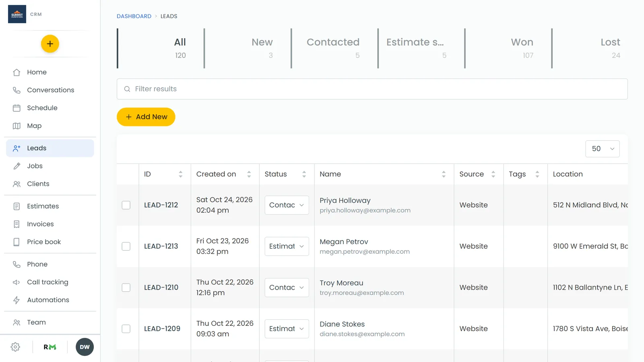Focus the Filter results search field
The width and height of the screenshot is (644, 362).
[372, 89]
